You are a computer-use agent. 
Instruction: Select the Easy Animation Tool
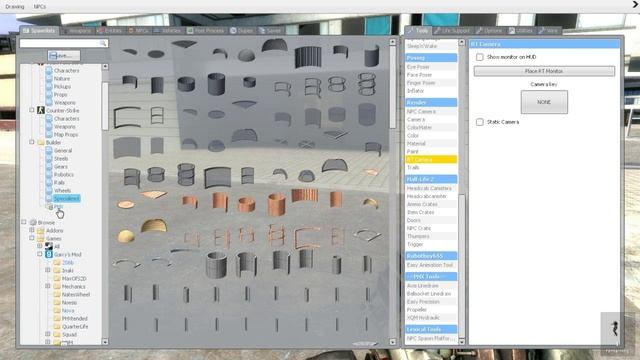click(x=431, y=265)
